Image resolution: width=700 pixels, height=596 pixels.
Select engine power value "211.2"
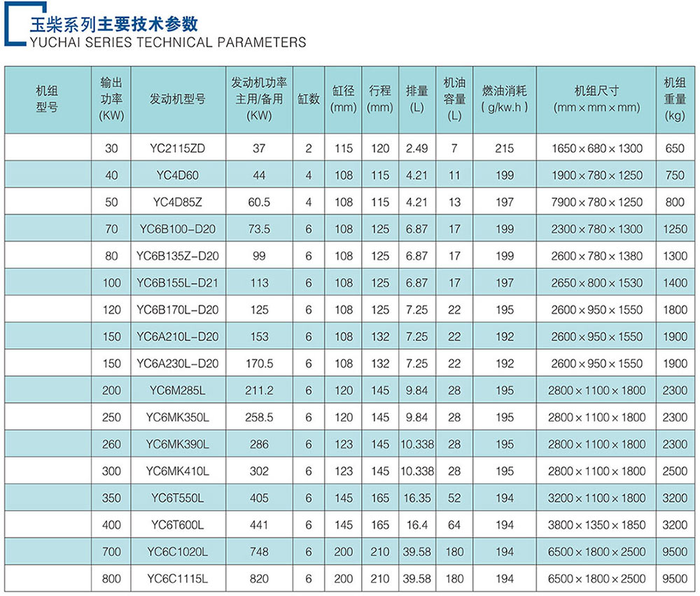pyautogui.click(x=259, y=391)
